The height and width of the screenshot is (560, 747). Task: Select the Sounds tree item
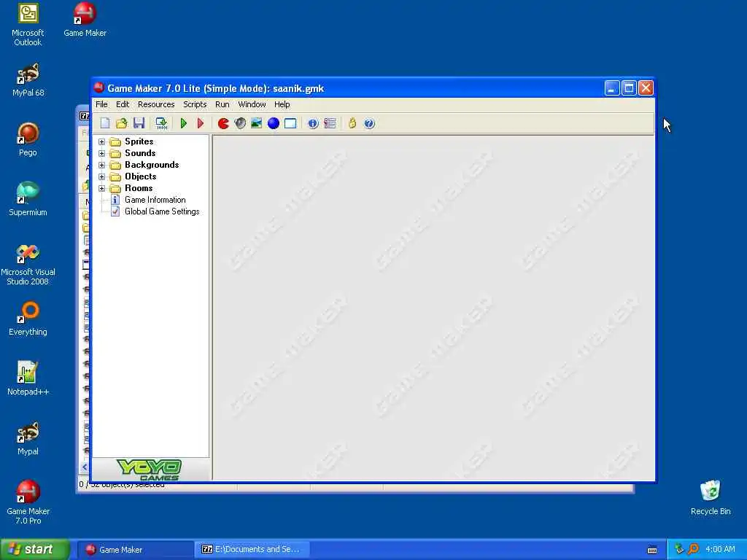140,153
